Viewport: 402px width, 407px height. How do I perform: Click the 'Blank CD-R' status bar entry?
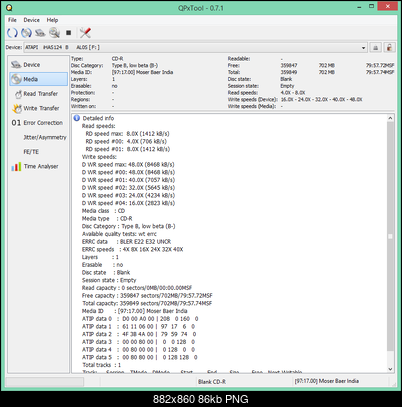212,381
